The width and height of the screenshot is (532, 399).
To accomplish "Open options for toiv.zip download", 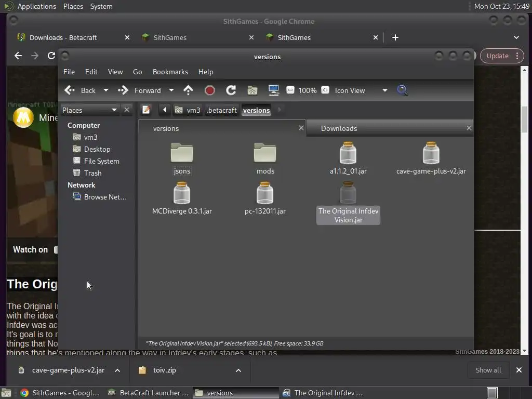I will point(238,370).
